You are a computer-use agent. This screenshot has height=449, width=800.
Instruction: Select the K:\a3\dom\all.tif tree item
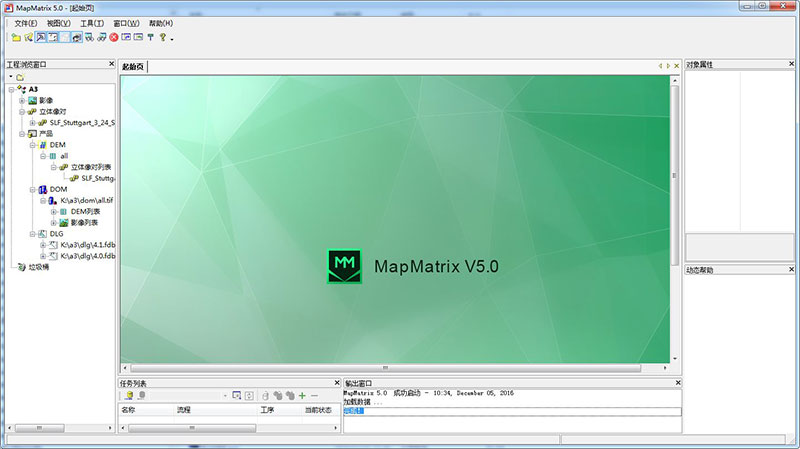point(87,201)
